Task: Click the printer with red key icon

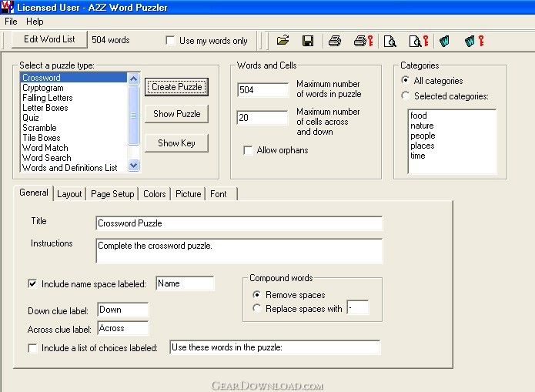Action: click(363, 41)
